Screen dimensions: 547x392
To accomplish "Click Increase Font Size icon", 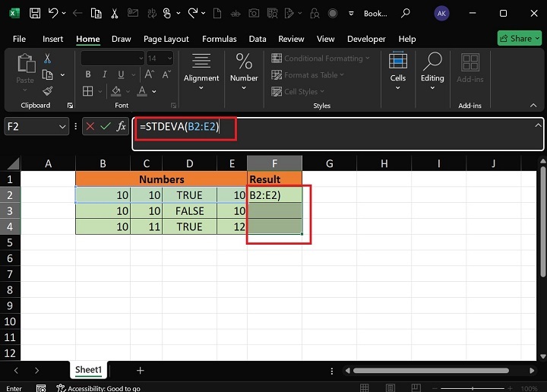I will click(x=150, y=74).
